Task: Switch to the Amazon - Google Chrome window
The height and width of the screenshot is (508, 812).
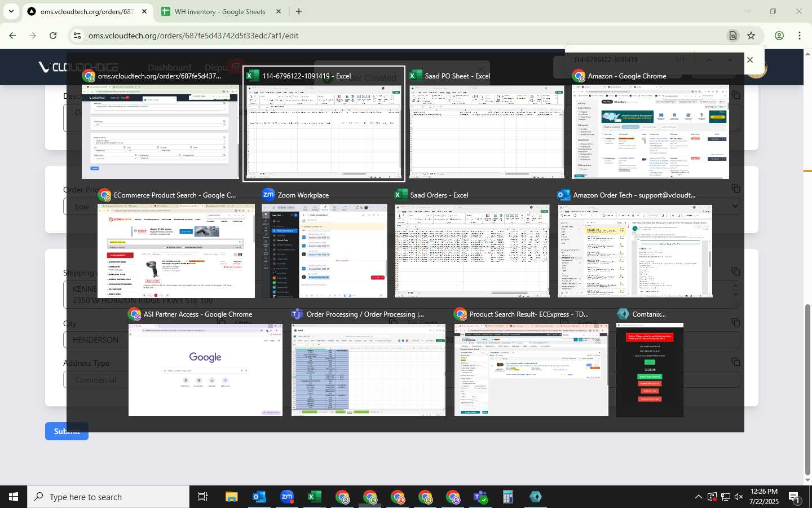Action: click(650, 124)
